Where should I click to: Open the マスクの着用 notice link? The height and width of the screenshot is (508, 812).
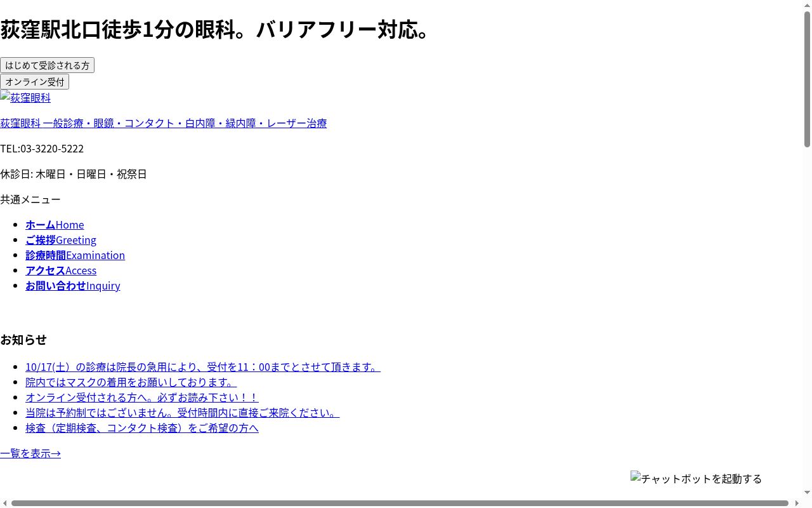[x=131, y=382]
